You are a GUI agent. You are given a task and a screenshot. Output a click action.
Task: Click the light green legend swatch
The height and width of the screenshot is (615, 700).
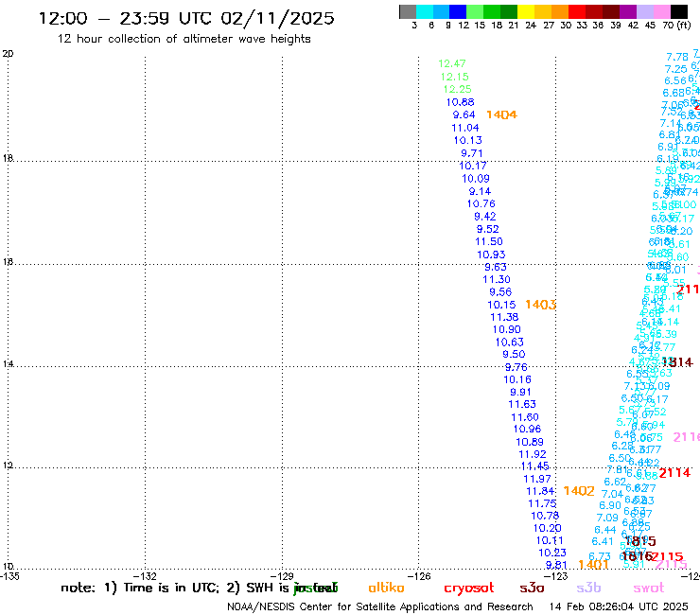coord(475,11)
